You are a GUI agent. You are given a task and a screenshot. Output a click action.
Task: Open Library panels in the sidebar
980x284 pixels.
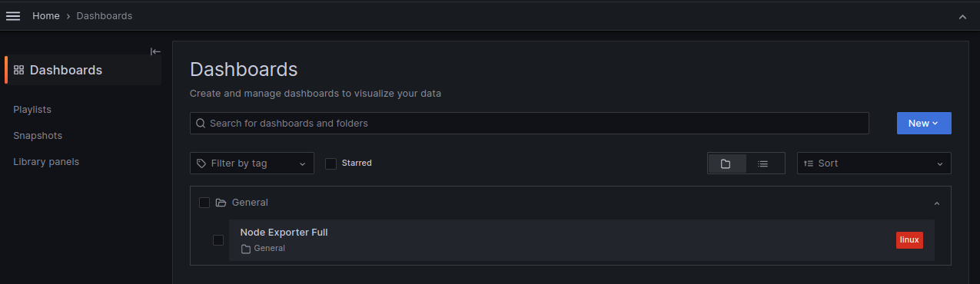[46, 162]
